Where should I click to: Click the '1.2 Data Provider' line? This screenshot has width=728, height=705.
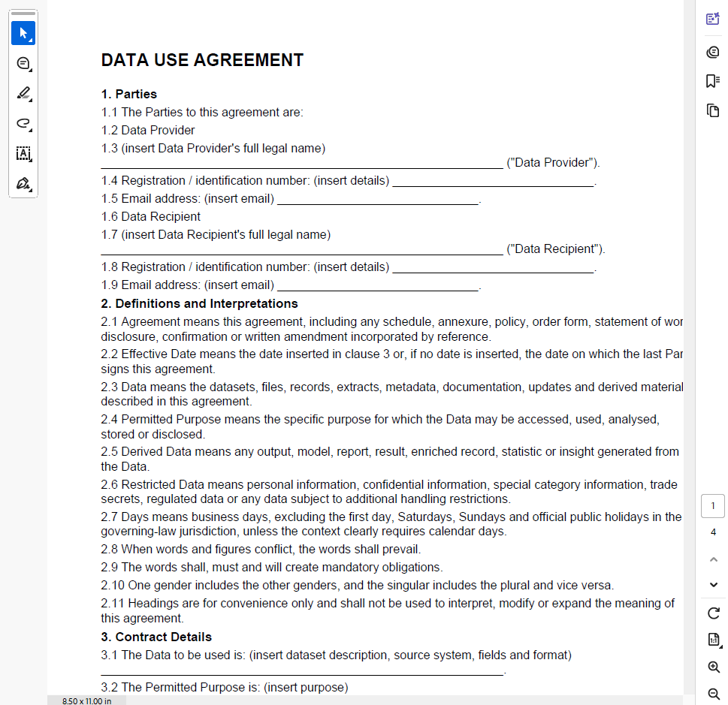click(148, 130)
